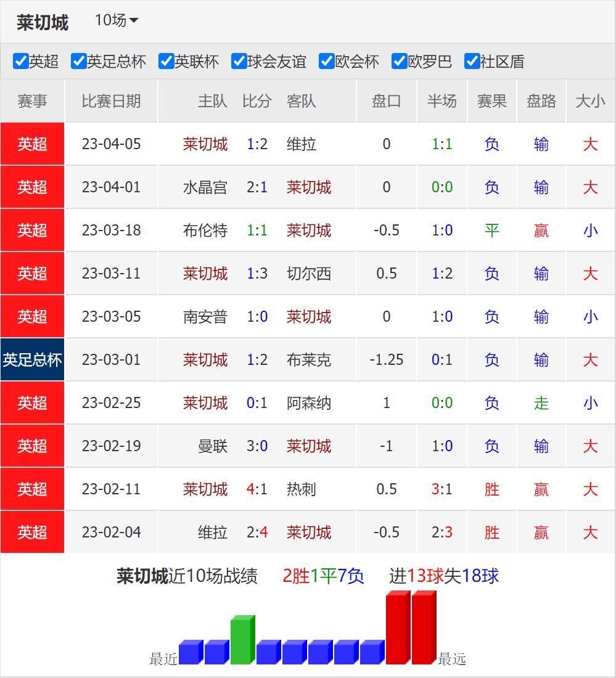616x678 pixels.
Task: Uncheck the 球会友谊 filter
Action: click(x=237, y=62)
